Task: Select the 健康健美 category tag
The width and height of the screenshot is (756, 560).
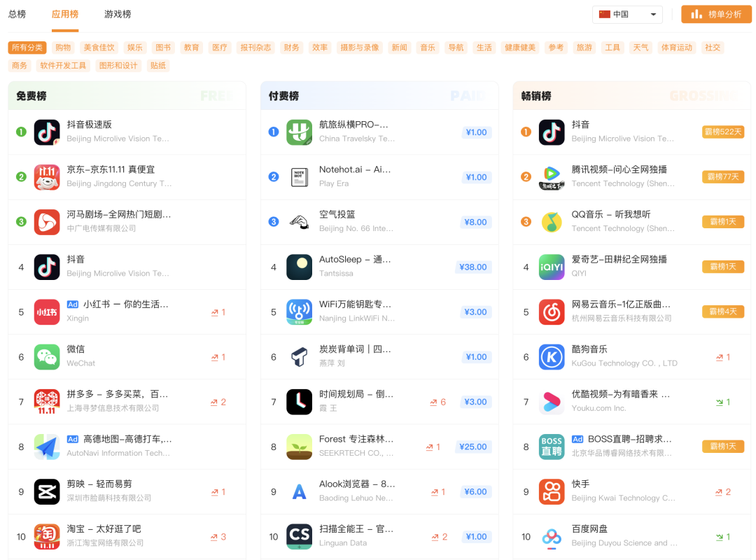Action: coord(520,48)
